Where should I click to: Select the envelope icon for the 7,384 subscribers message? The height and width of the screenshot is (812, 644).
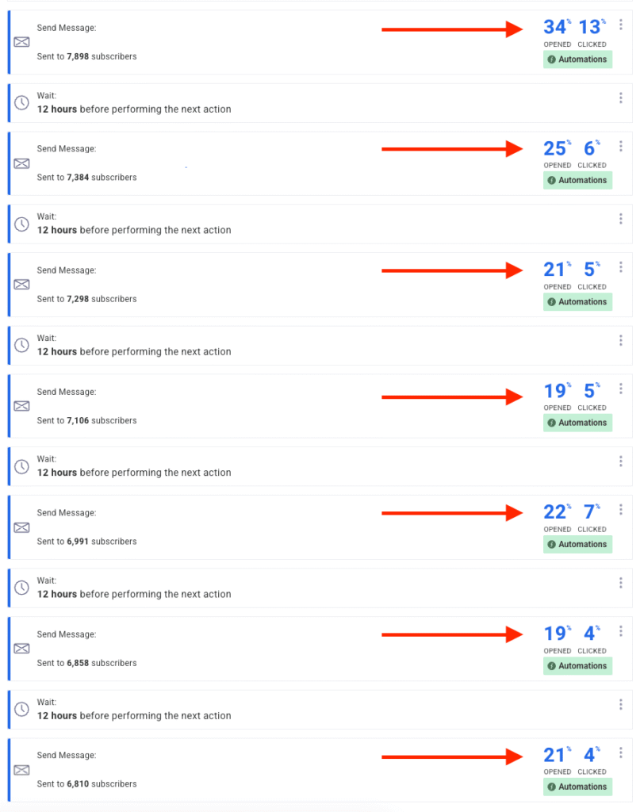[x=21, y=163]
